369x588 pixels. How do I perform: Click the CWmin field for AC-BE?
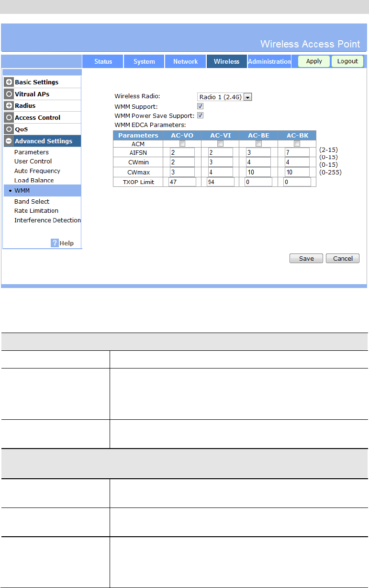(x=258, y=162)
